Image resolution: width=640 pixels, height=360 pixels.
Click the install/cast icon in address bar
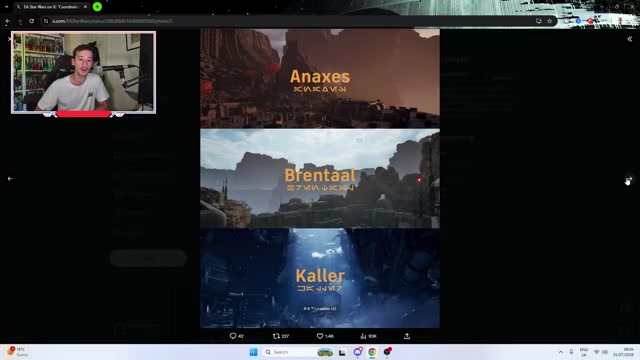pos(539,21)
